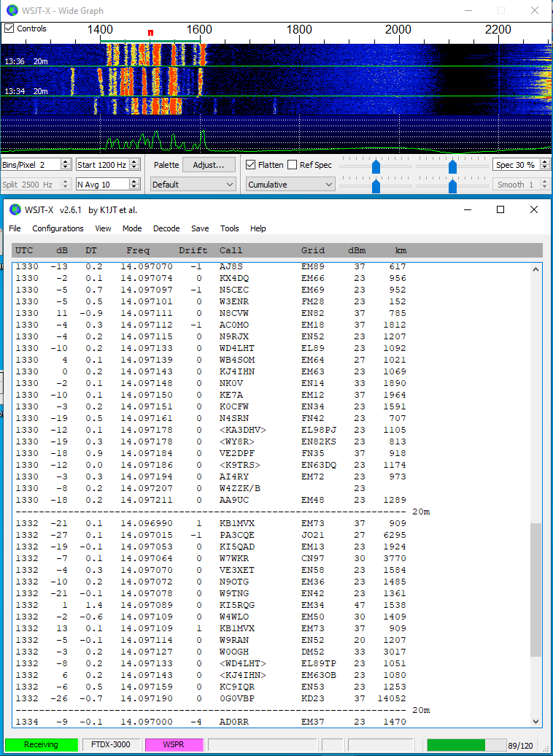
Task: Click the WSPR mode status indicator
Action: [174, 744]
